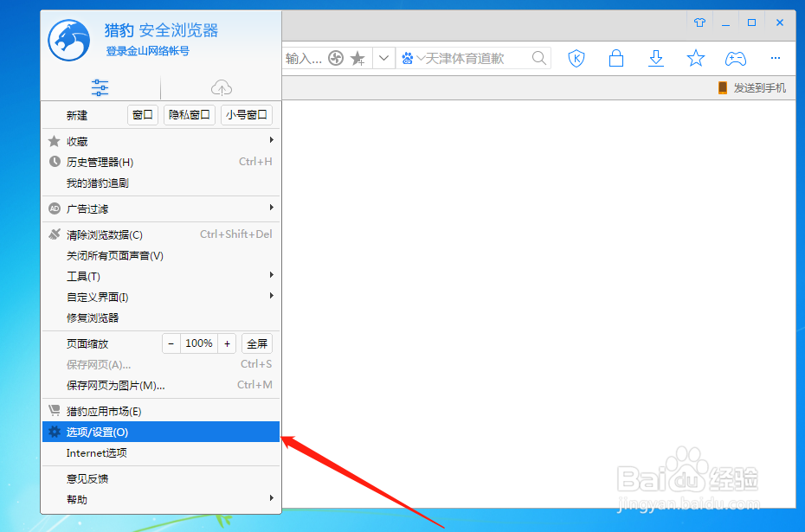The image size is (805, 532).
Task: Select 清除浏览数据(C) menu item
Action: (161, 234)
